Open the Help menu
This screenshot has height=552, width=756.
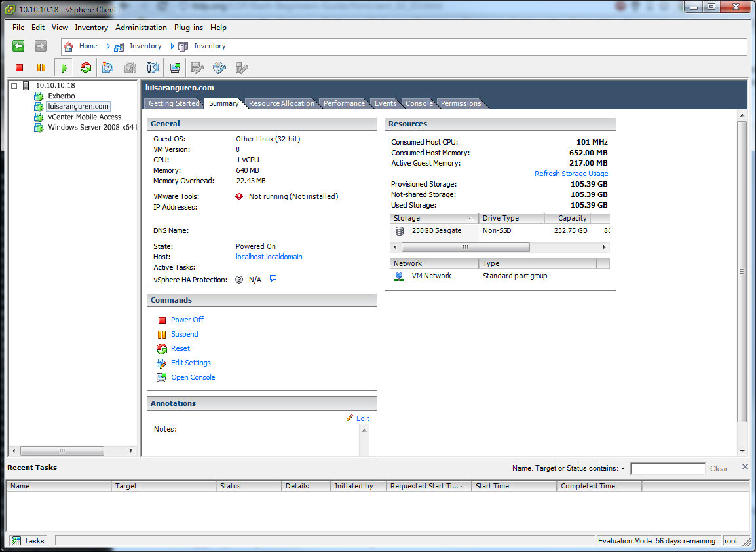pyautogui.click(x=218, y=28)
